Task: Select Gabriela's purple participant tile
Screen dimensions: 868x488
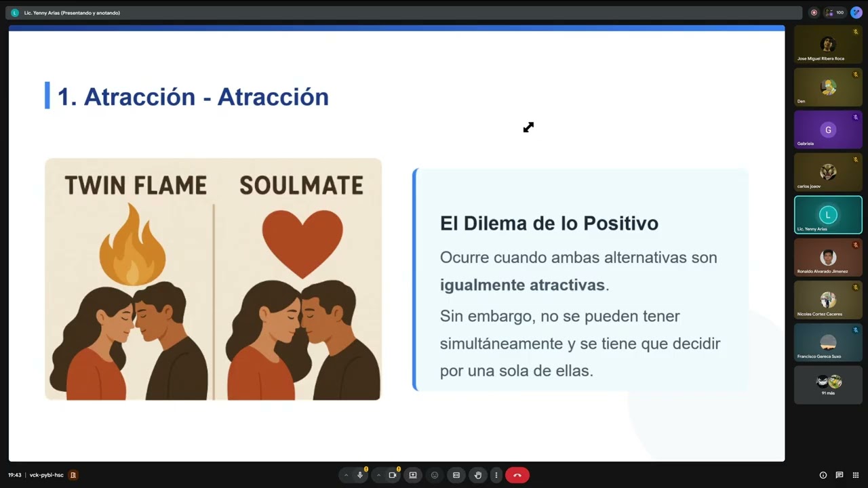Action: tap(828, 129)
